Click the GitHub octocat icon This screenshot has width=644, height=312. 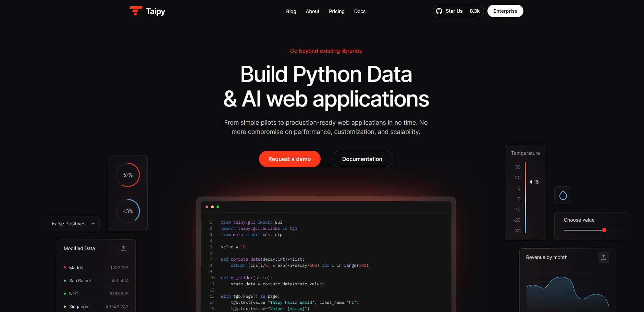tap(439, 11)
